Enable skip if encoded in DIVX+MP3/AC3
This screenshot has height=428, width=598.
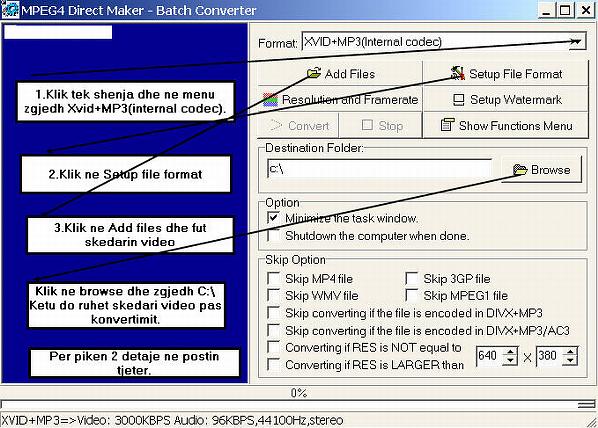tap(273, 330)
